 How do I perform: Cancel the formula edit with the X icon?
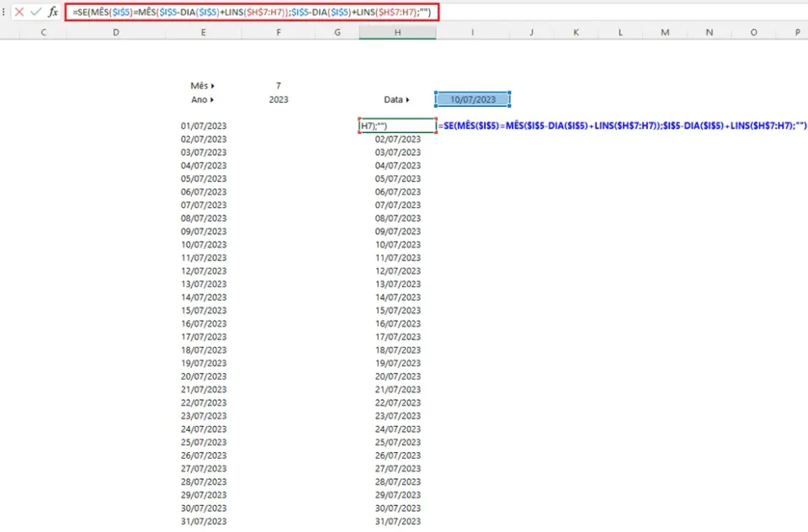coord(19,12)
